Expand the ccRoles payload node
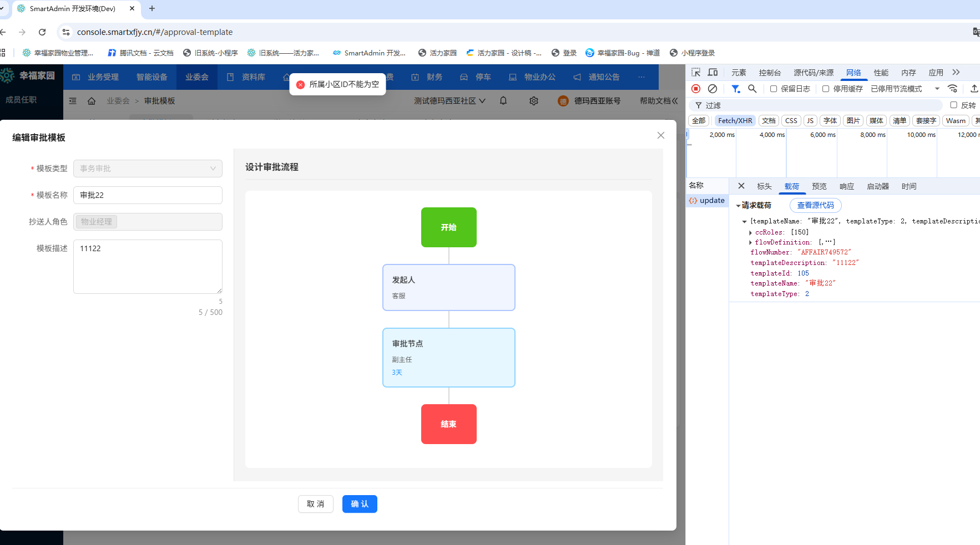The height and width of the screenshot is (545, 980). click(x=750, y=232)
